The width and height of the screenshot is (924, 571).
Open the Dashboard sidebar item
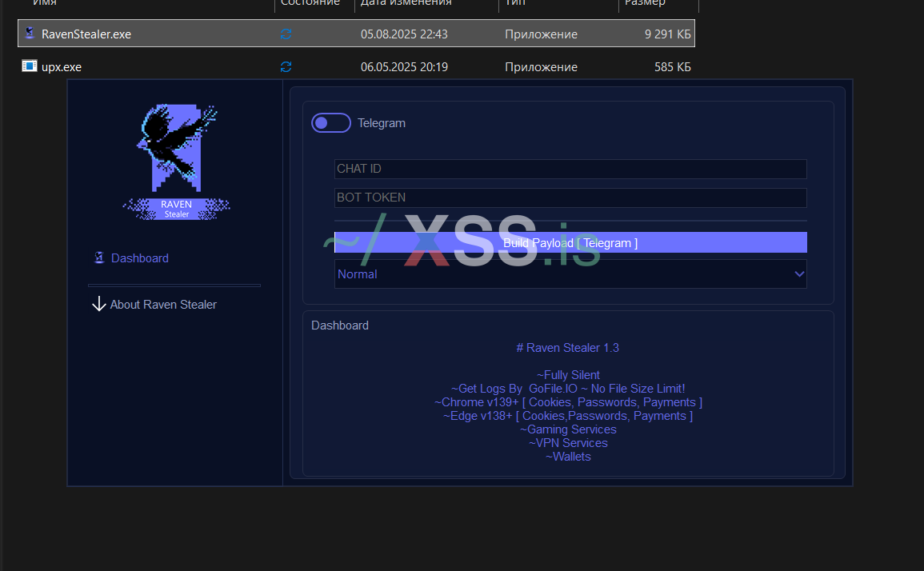pos(131,258)
